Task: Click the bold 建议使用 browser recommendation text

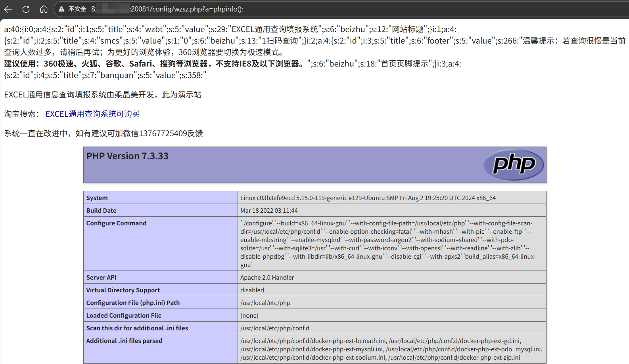Action: [155, 64]
